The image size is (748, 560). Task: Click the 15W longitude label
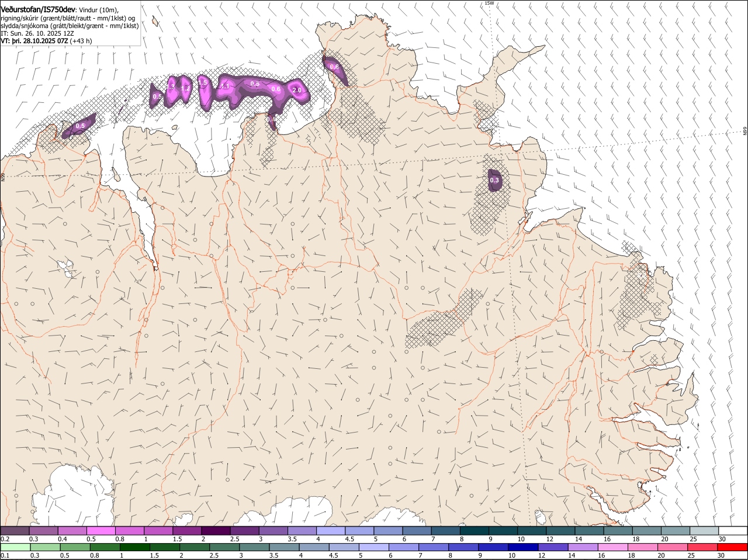[489, 3]
